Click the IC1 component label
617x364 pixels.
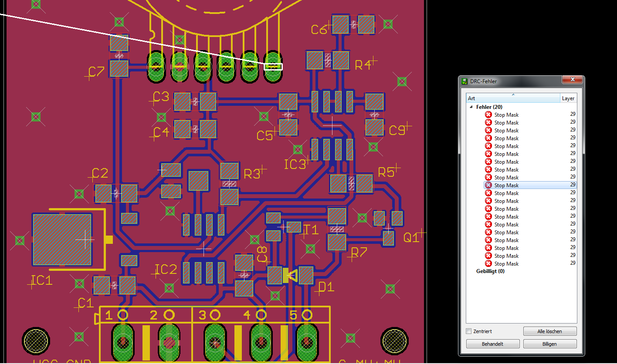pos(42,280)
